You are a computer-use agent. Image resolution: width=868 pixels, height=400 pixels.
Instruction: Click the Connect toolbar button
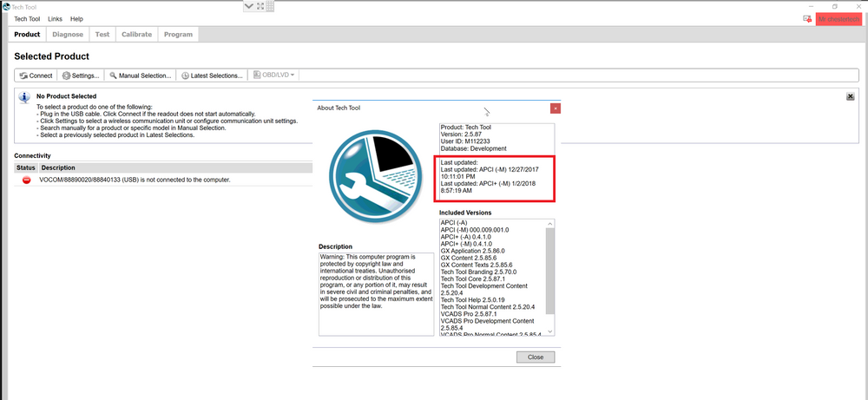[36, 75]
